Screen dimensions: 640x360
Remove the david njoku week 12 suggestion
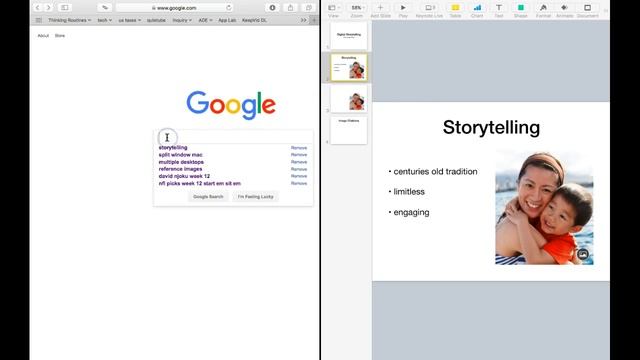click(x=299, y=176)
